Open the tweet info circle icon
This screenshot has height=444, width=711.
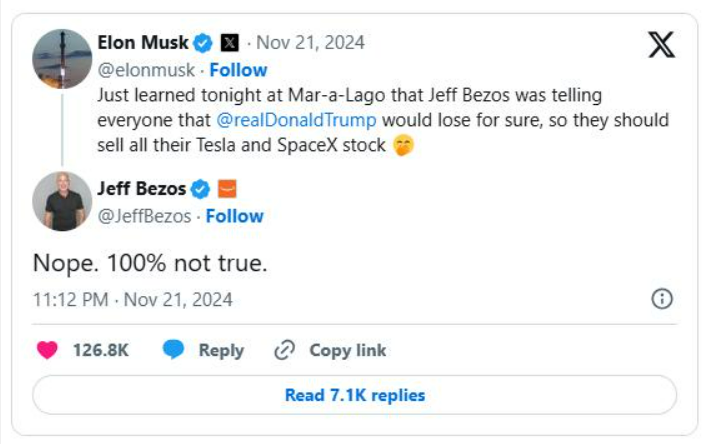(x=661, y=299)
